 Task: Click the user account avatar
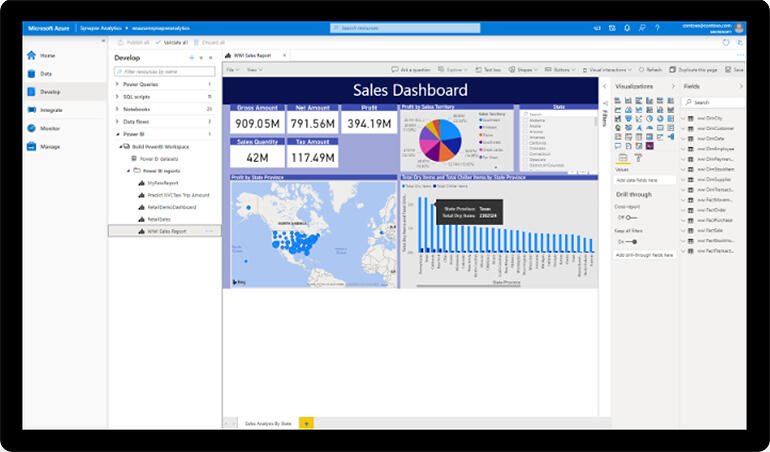pyautogui.click(x=739, y=28)
